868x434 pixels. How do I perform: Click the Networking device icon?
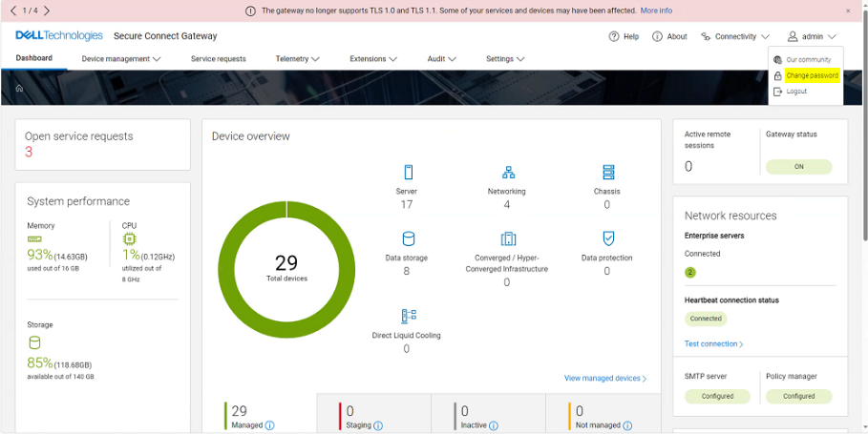point(508,173)
